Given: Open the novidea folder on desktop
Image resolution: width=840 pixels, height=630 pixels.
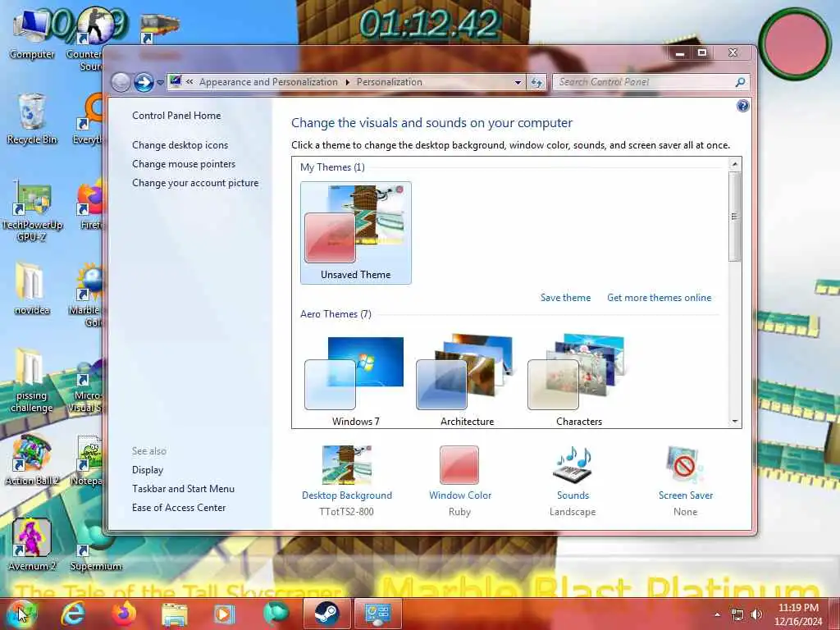Looking at the screenshot, I should [31, 290].
